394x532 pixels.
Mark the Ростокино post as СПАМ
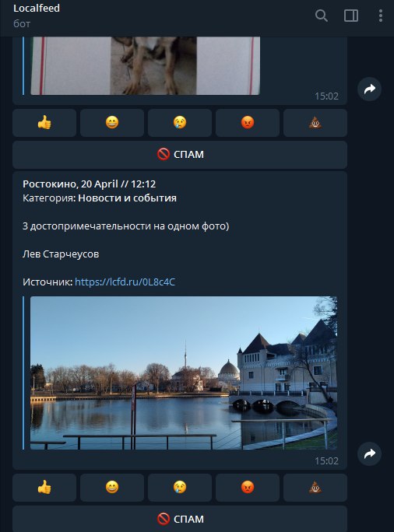(x=180, y=519)
